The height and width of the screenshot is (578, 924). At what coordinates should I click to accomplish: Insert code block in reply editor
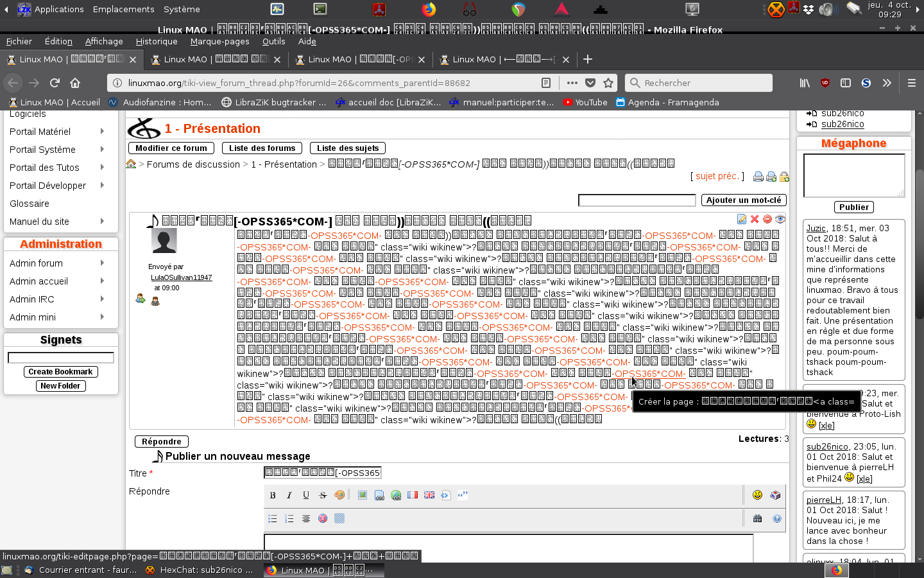(446, 495)
